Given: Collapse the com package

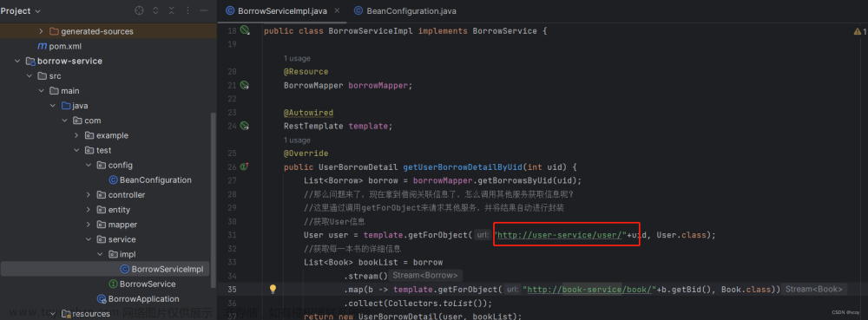Looking at the screenshot, I should pyautogui.click(x=65, y=121).
